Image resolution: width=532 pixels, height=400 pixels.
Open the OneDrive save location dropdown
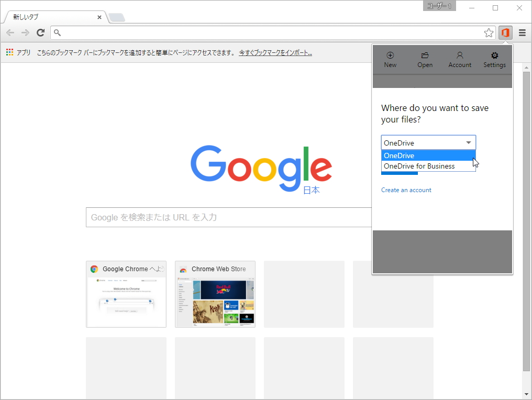pos(469,142)
